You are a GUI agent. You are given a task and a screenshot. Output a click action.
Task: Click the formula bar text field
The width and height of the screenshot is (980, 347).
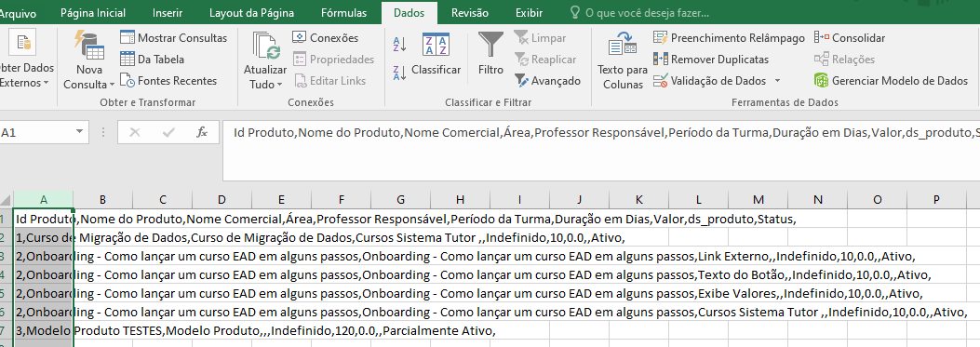pyautogui.click(x=600, y=152)
